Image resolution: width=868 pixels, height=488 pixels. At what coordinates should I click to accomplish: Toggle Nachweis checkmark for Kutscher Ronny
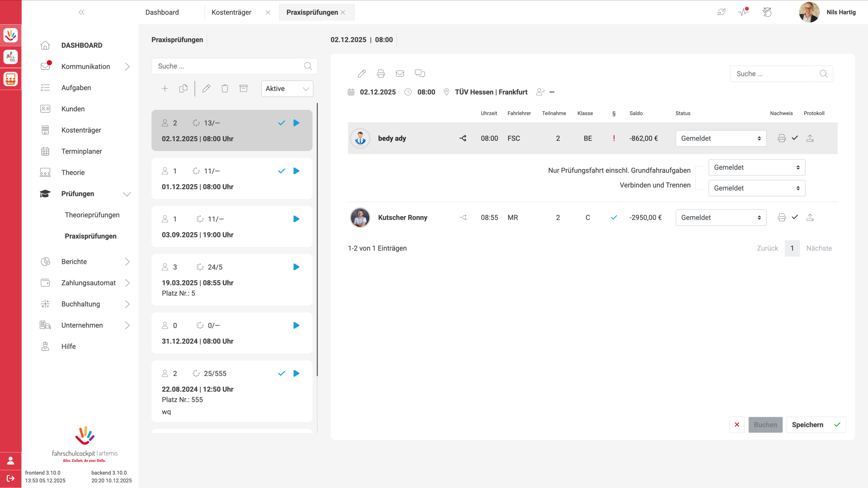(x=795, y=217)
